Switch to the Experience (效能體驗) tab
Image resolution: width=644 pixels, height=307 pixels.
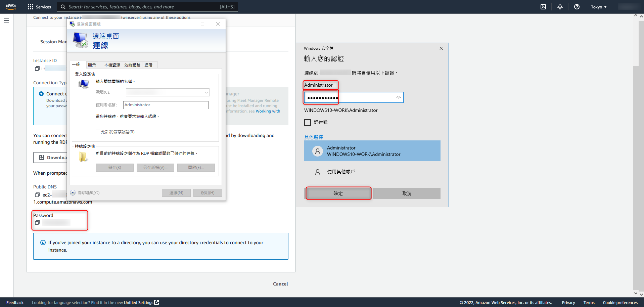tap(132, 65)
